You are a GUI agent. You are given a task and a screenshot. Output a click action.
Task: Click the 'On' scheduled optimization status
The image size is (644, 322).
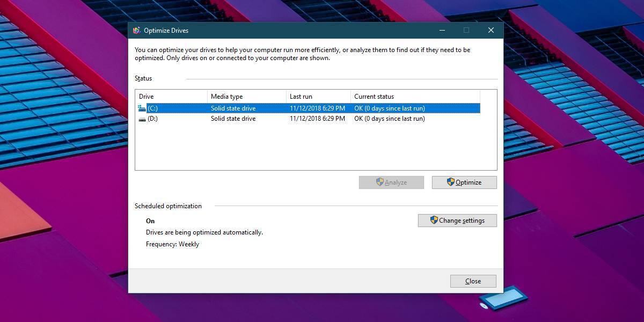pos(150,221)
